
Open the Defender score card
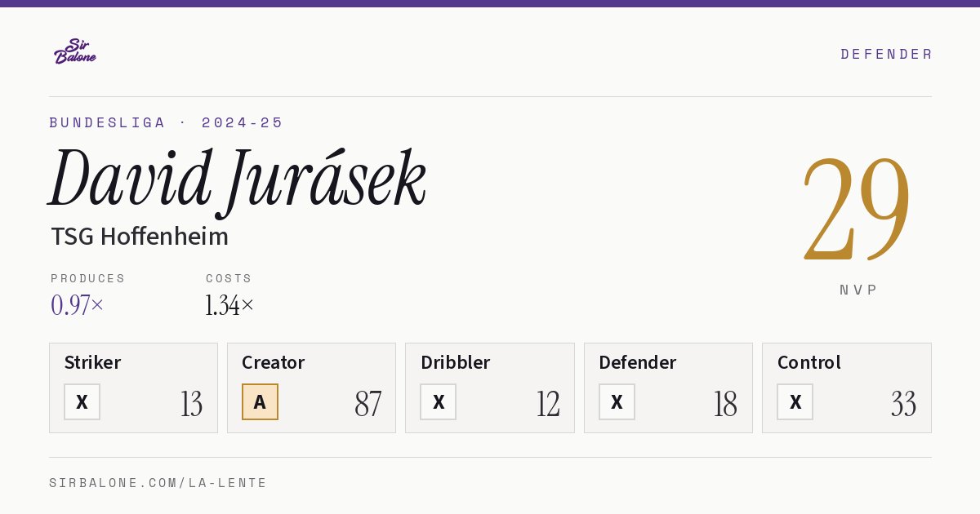tap(668, 388)
